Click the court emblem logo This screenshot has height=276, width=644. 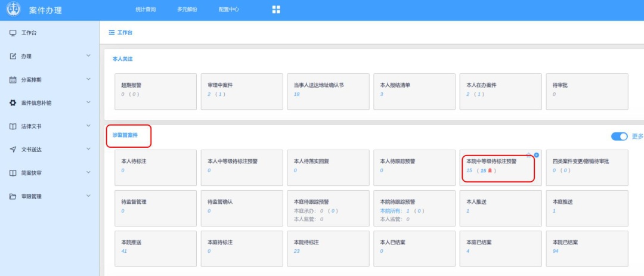14,10
